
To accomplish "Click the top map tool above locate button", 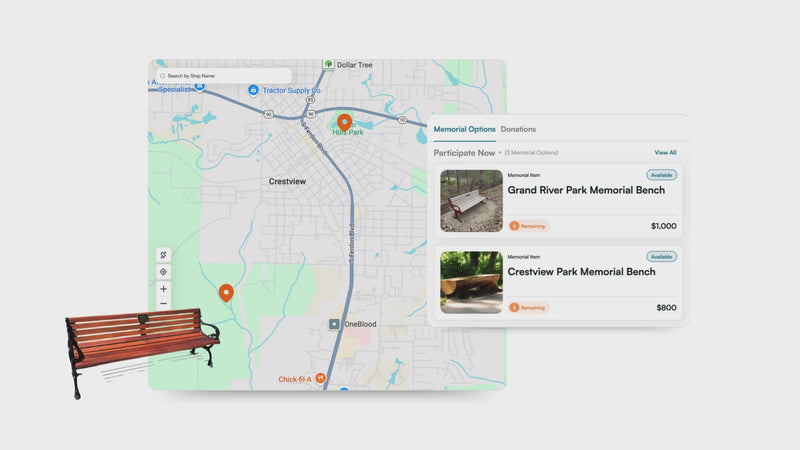I will [164, 255].
